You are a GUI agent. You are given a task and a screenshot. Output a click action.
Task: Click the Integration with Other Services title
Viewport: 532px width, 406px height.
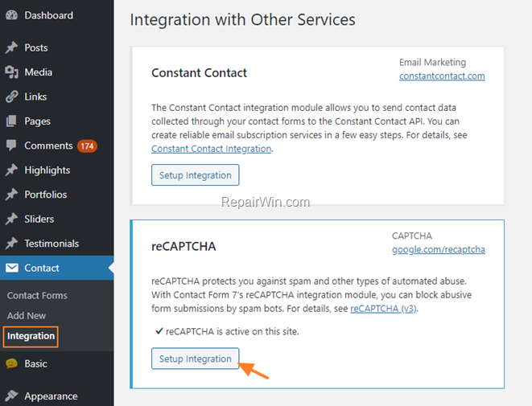242,19
